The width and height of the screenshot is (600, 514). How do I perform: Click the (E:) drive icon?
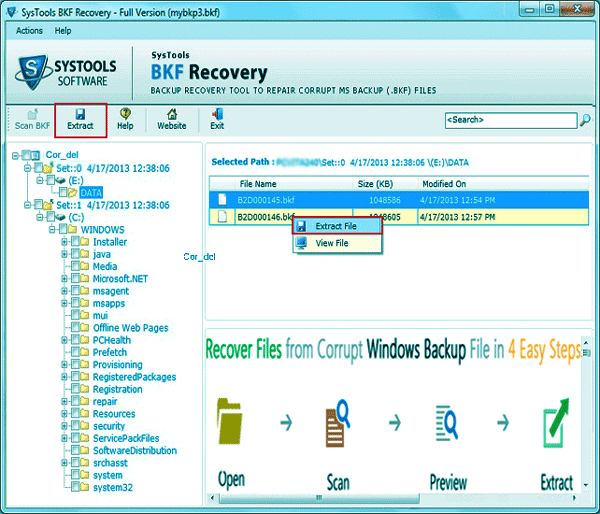tap(60, 180)
